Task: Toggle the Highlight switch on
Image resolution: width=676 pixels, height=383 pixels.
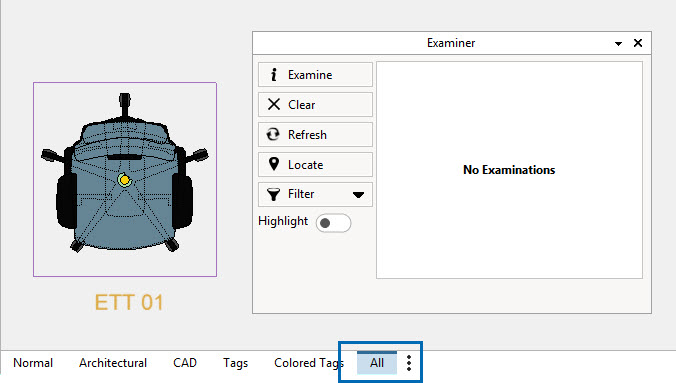Action: [333, 223]
